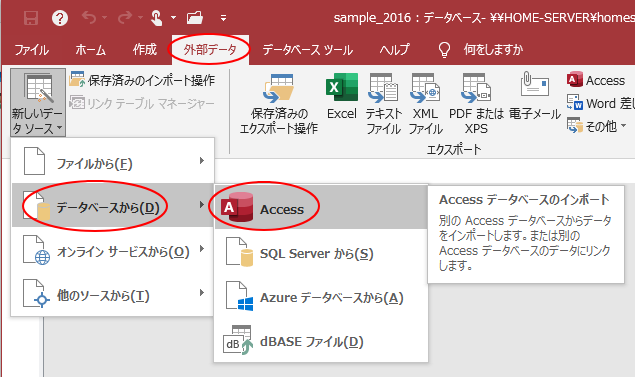Click the 何をしますか search box
Image resolution: width=635 pixels, height=377 pixels.
(493, 49)
